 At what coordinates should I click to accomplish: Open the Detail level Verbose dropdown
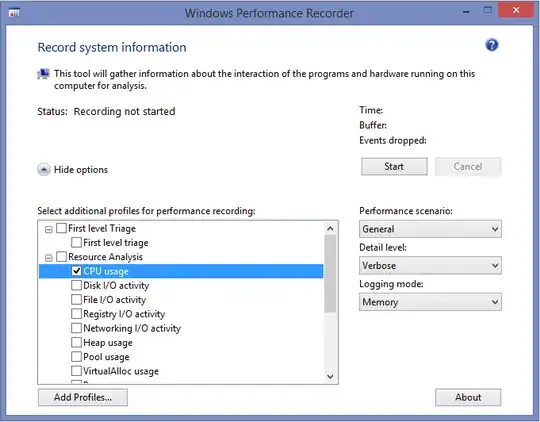[430, 266]
